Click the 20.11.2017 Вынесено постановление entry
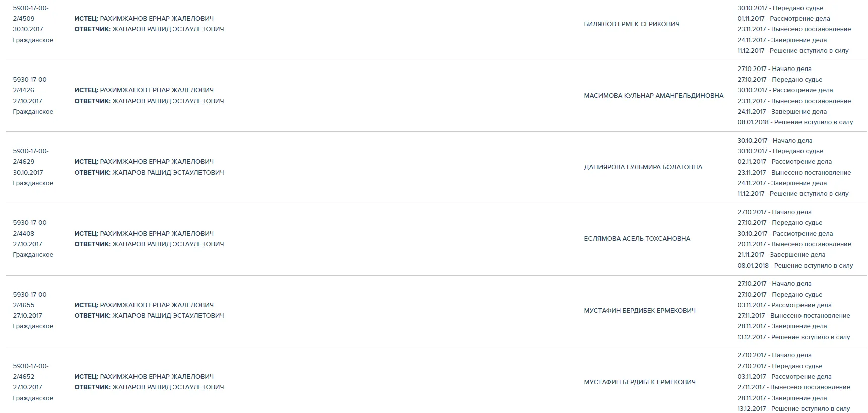868x413 pixels. (x=793, y=244)
